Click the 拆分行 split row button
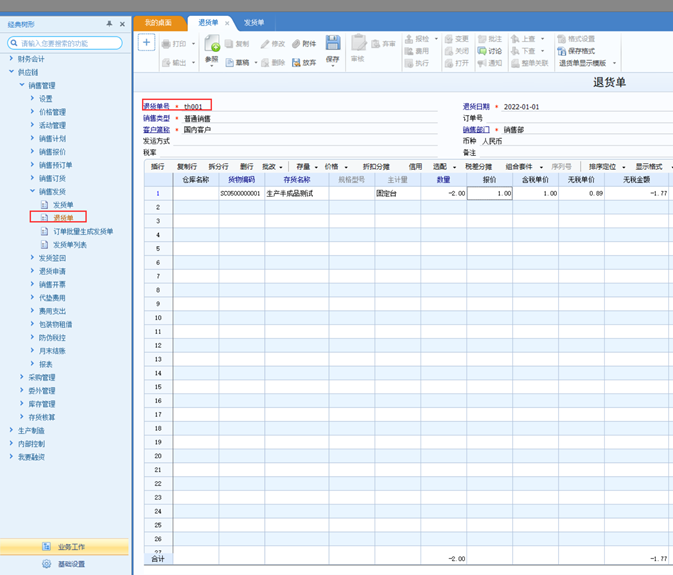The width and height of the screenshot is (673, 575). pos(218,166)
